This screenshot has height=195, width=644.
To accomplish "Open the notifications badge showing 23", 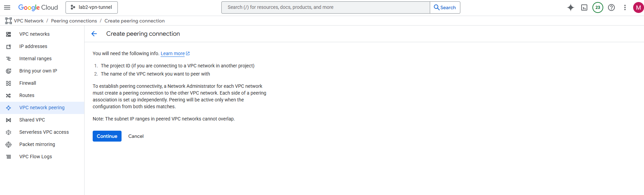I will pyautogui.click(x=598, y=7).
